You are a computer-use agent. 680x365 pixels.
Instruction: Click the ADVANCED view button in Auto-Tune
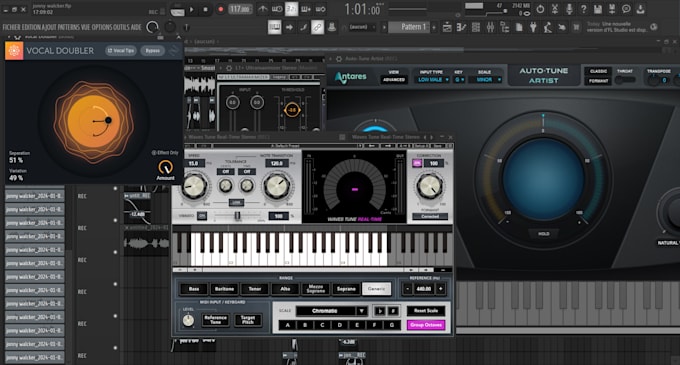[394, 80]
